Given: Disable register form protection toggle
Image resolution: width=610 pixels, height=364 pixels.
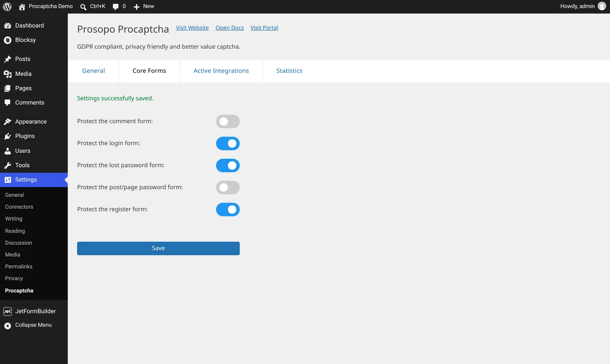Looking at the screenshot, I should tap(228, 209).
